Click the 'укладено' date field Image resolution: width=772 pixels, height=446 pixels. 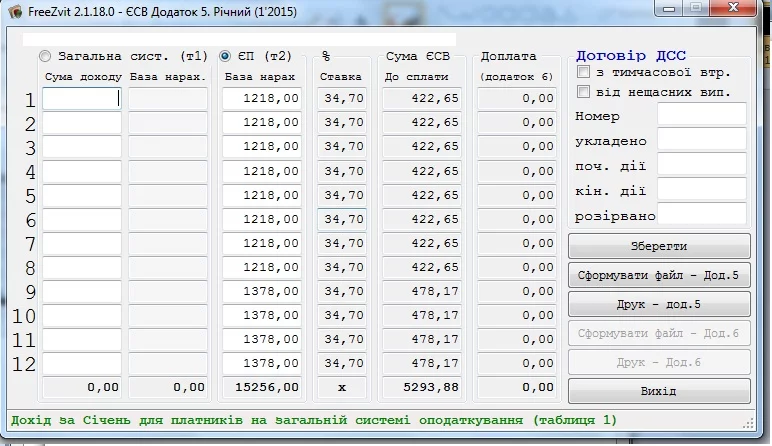click(x=702, y=139)
